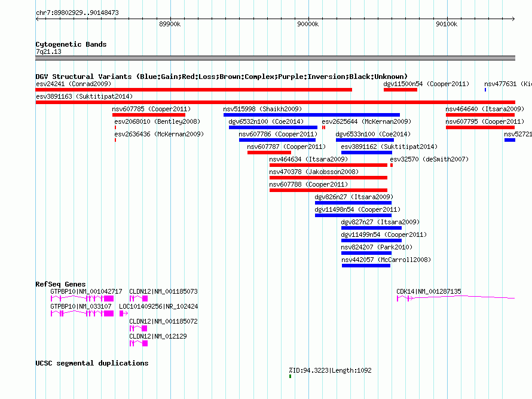Image resolution: width=532 pixels, height=399 pixels.
Task: Click the red dgv11500n54 loss bar
Action: click(x=400, y=90)
